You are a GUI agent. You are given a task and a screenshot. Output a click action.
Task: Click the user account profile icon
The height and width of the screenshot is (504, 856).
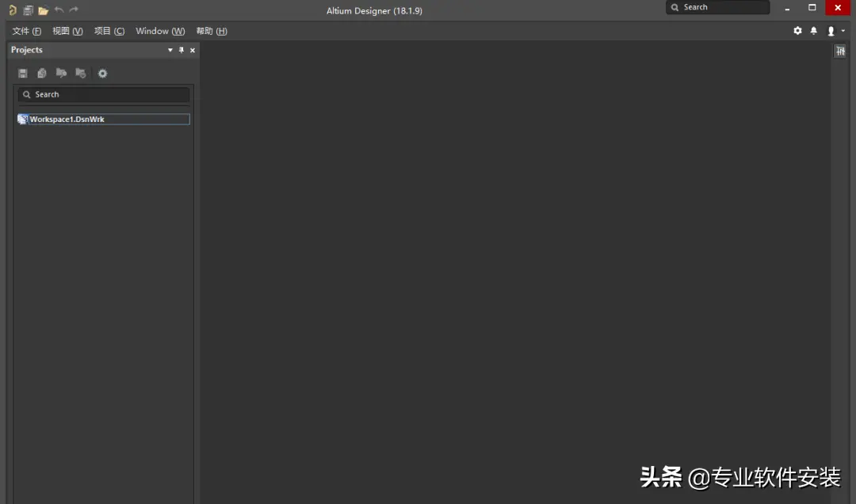(831, 31)
